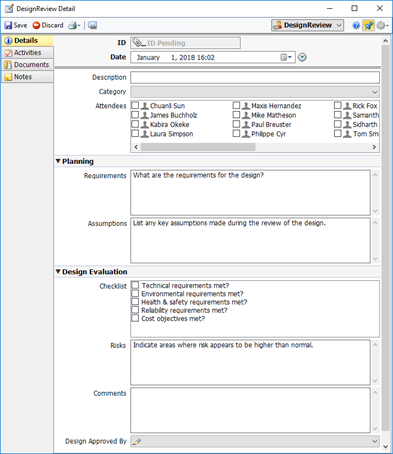This screenshot has height=454, width=393.
Task: Click the blue help icon
Action: (356, 25)
